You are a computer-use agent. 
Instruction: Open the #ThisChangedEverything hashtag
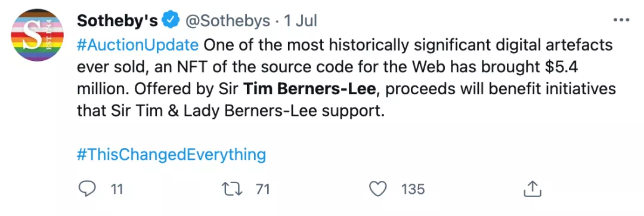(172, 155)
